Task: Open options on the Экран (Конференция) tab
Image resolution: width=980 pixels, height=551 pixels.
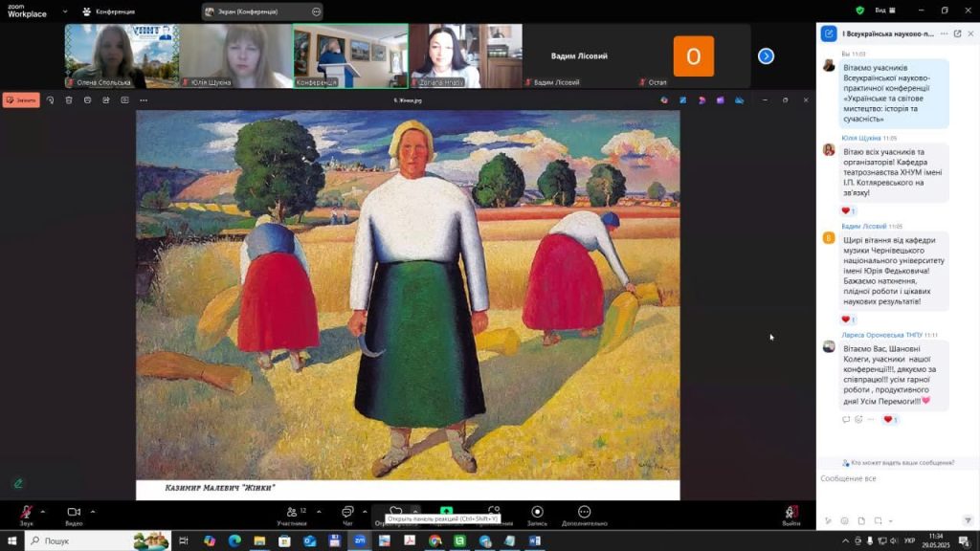Action: [x=316, y=11]
